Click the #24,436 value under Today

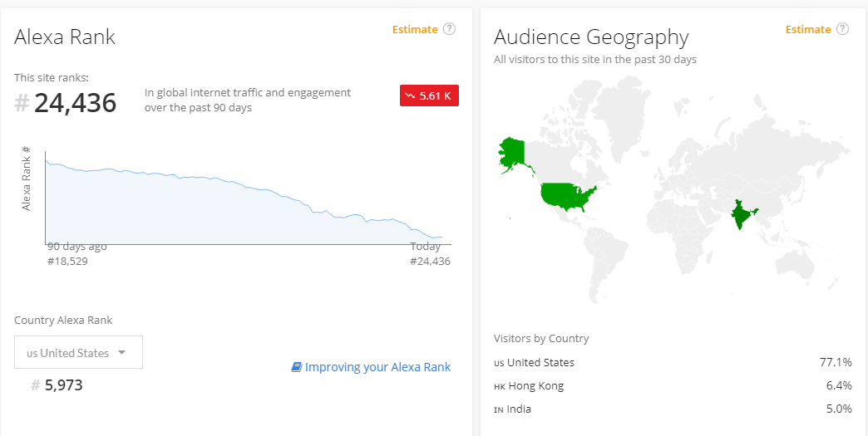430,262
